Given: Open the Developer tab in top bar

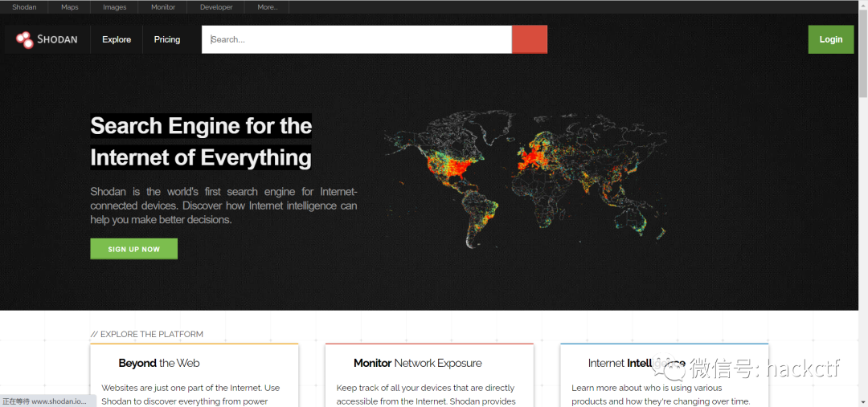Looking at the screenshot, I should (x=216, y=7).
